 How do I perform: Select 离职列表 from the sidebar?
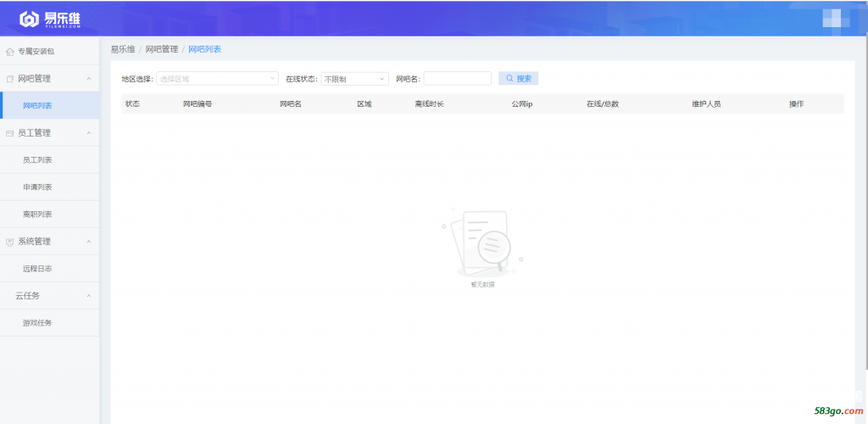coord(37,215)
